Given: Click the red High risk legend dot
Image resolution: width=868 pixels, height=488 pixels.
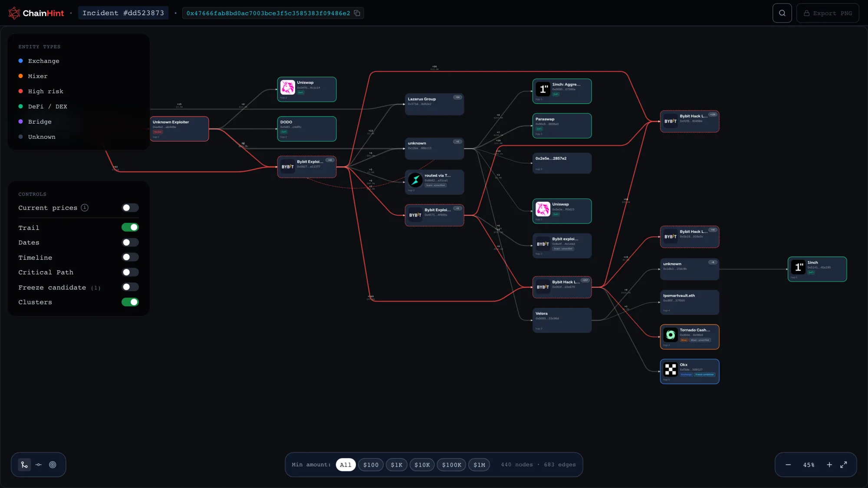Looking at the screenshot, I should [x=20, y=91].
